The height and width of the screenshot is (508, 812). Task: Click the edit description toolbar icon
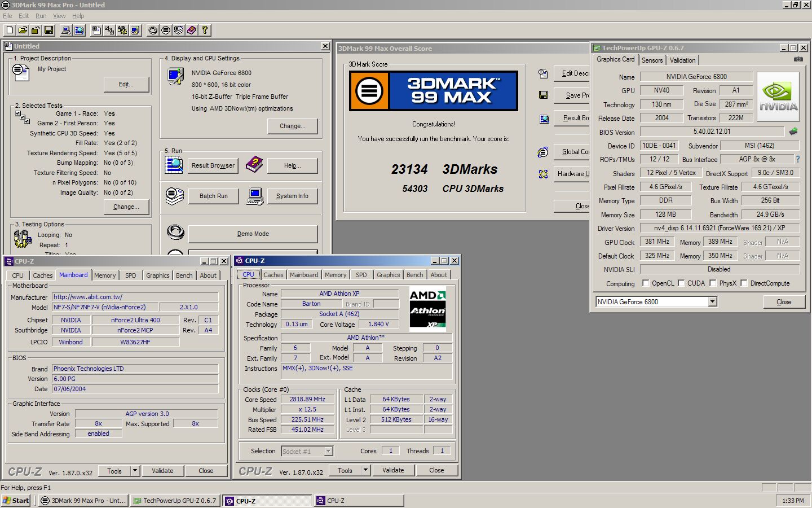96,30
